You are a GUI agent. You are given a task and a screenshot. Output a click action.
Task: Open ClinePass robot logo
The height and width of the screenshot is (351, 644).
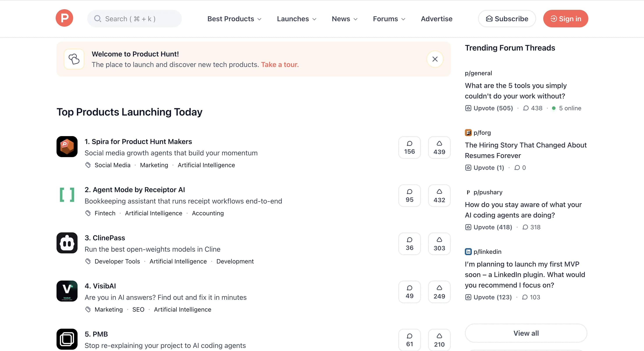coord(67,243)
